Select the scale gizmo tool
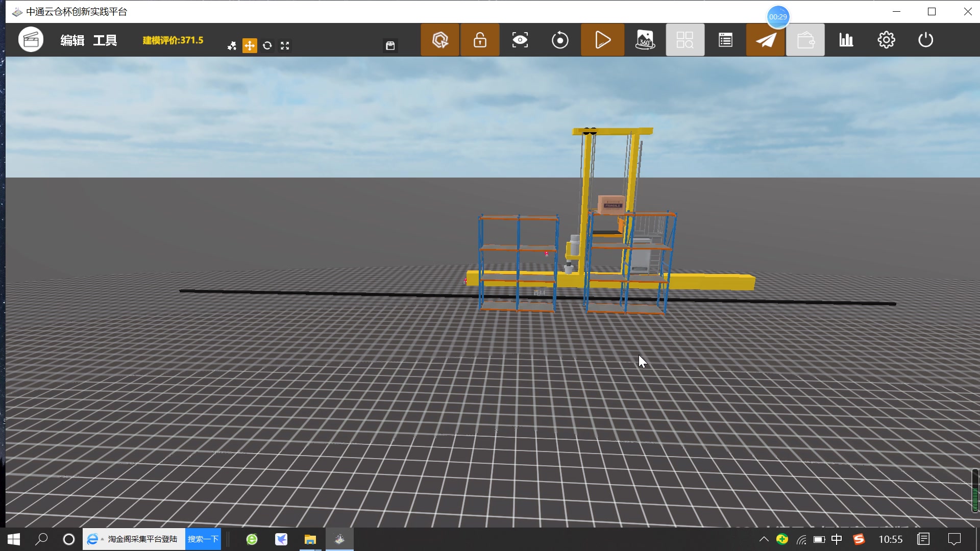Screen dimensions: 980x551 (285, 46)
